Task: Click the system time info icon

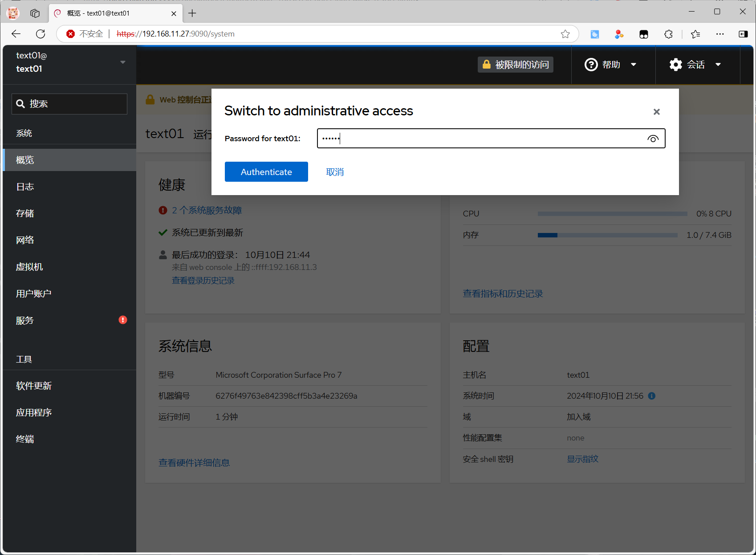Action: pyautogui.click(x=652, y=396)
